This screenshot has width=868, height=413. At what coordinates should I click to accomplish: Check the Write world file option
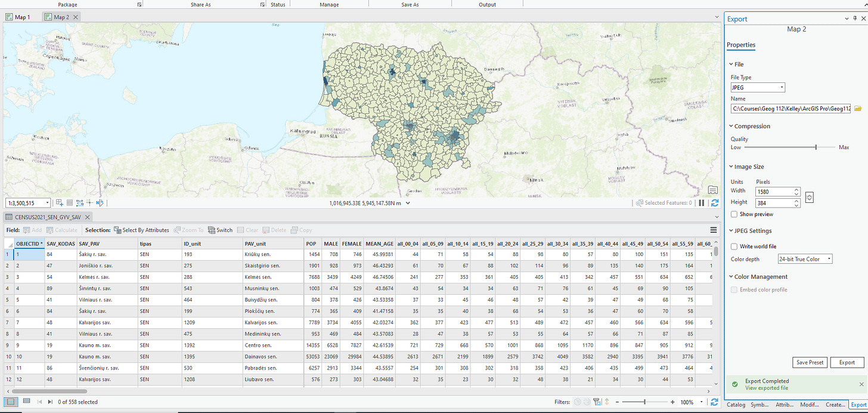734,246
